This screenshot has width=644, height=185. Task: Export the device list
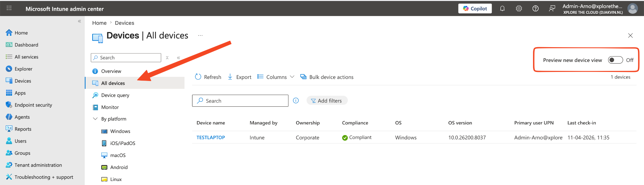pos(239,77)
